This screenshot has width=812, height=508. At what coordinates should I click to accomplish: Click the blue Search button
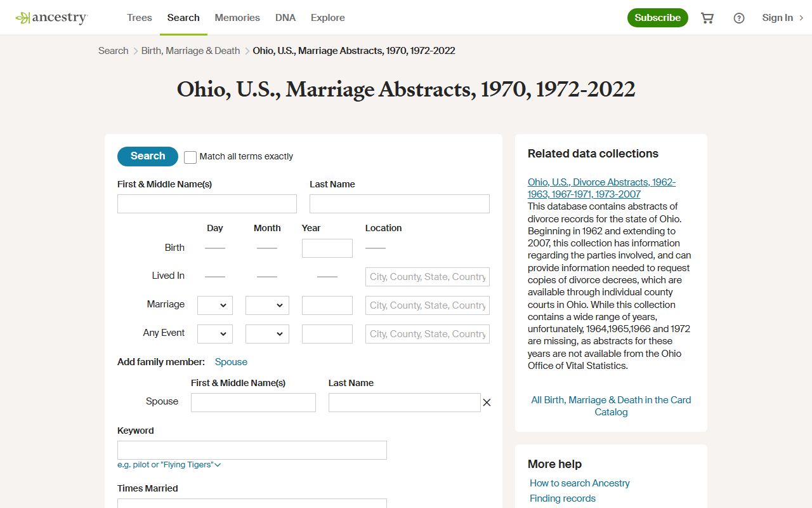pyautogui.click(x=148, y=156)
